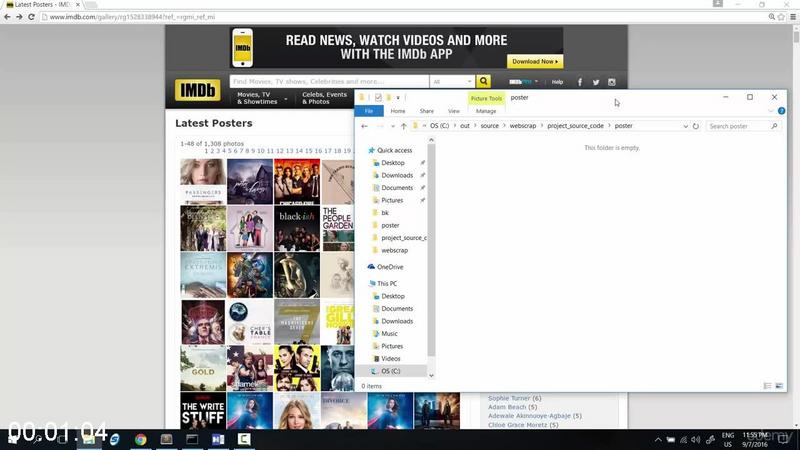This screenshot has height=450, width=800.
Task: Open IMDb's Instagram icon link
Action: tap(612, 82)
